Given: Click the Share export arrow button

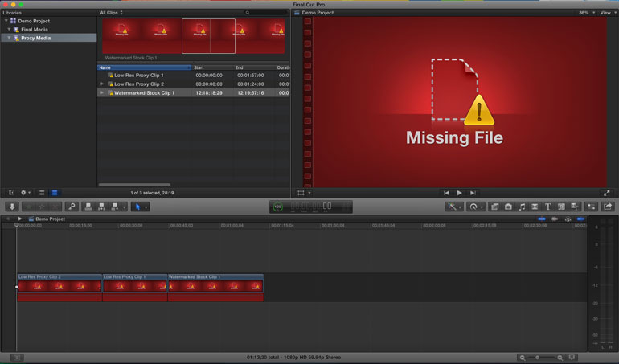Looking at the screenshot, I should (608, 207).
